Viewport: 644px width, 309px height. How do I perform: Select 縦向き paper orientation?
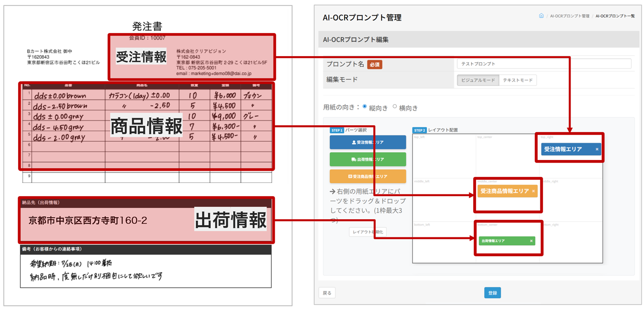pyautogui.click(x=365, y=106)
